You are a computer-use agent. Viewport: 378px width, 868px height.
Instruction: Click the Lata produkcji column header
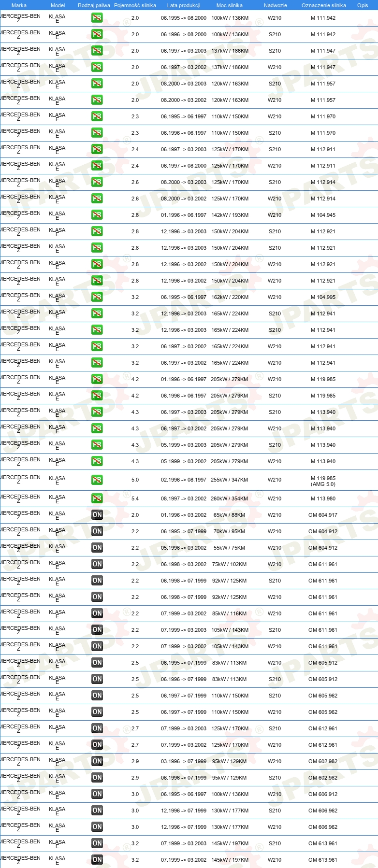pyautogui.click(x=184, y=5)
